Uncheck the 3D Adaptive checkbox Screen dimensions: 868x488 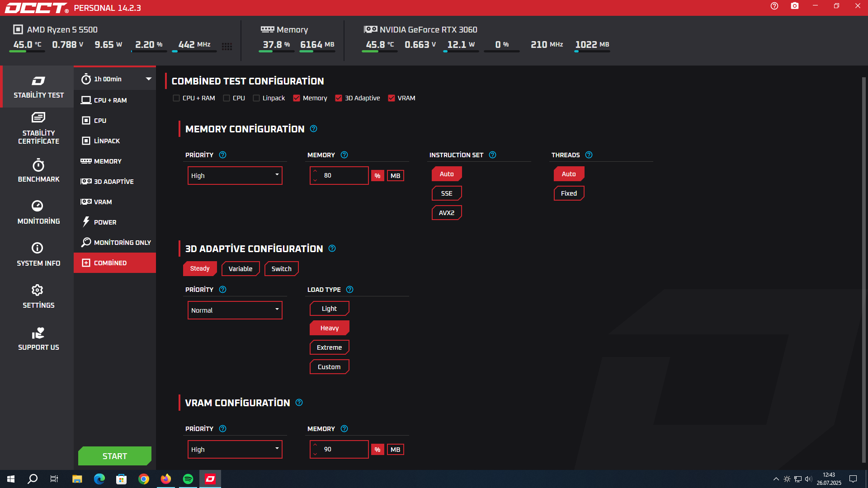pos(339,98)
